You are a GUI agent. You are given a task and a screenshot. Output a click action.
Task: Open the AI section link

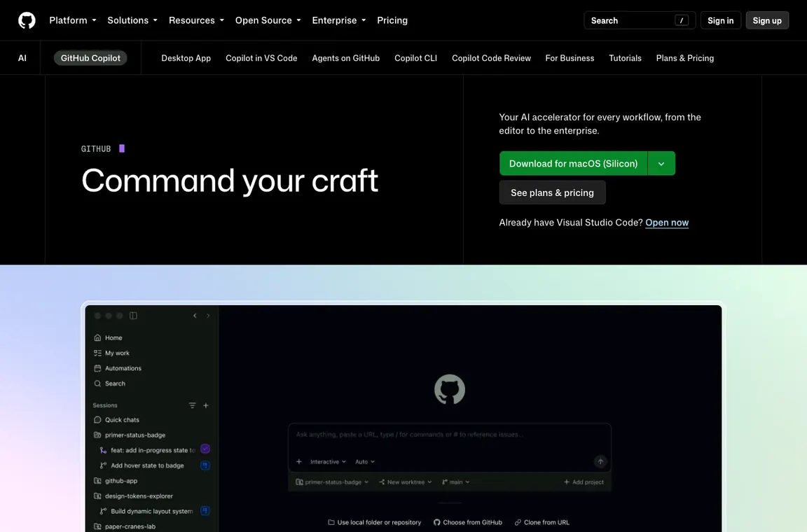(x=22, y=58)
